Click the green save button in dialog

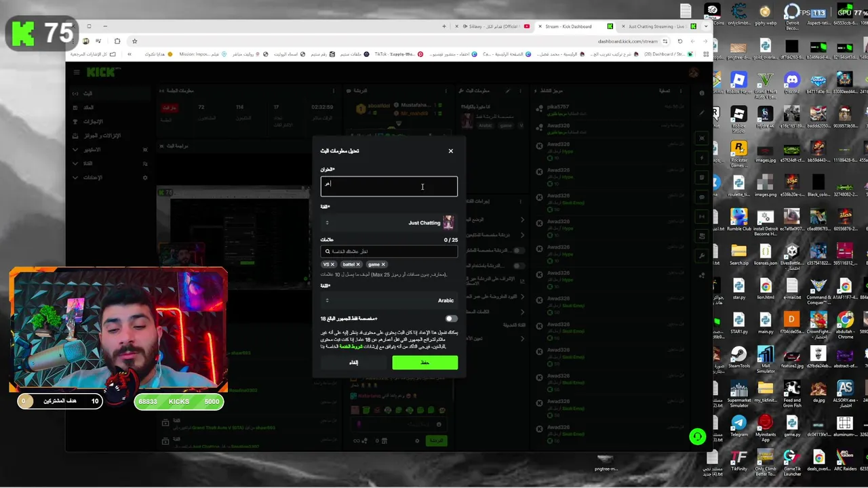(x=425, y=363)
